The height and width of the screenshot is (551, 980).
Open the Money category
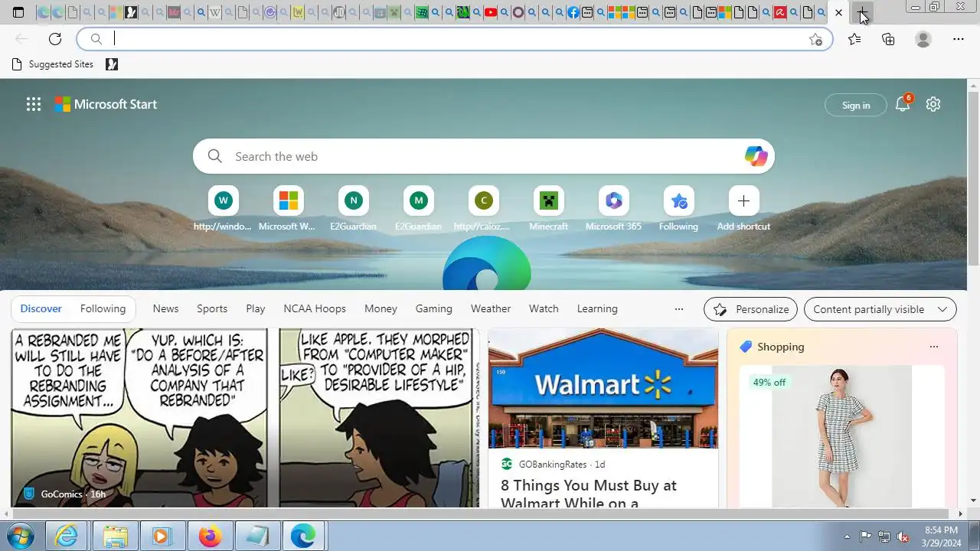click(381, 308)
